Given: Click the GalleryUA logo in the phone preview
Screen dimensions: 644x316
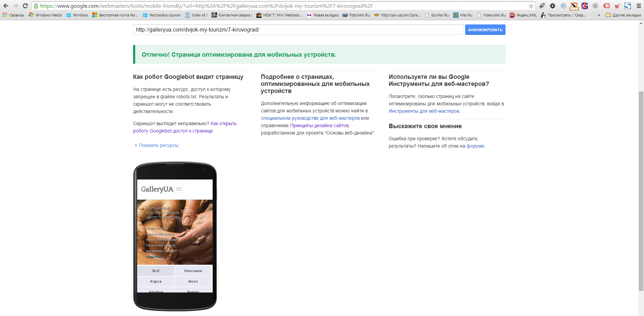Looking at the screenshot, I should tap(157, 189).
